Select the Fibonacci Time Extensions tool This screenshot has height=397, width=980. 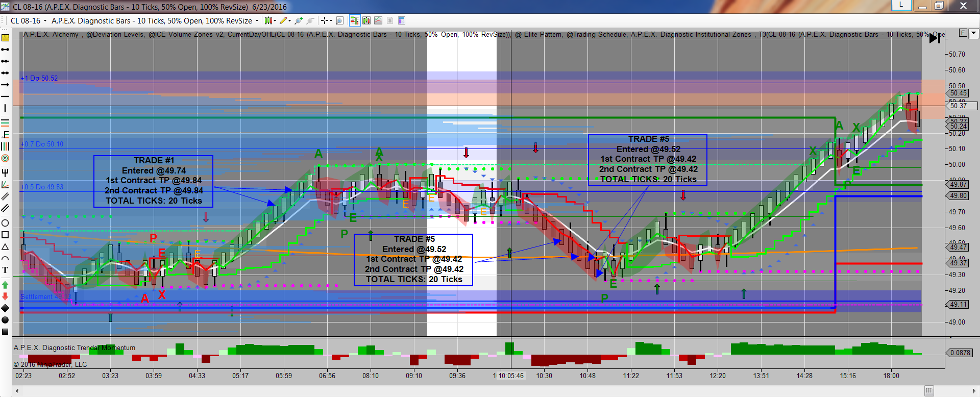5,146
